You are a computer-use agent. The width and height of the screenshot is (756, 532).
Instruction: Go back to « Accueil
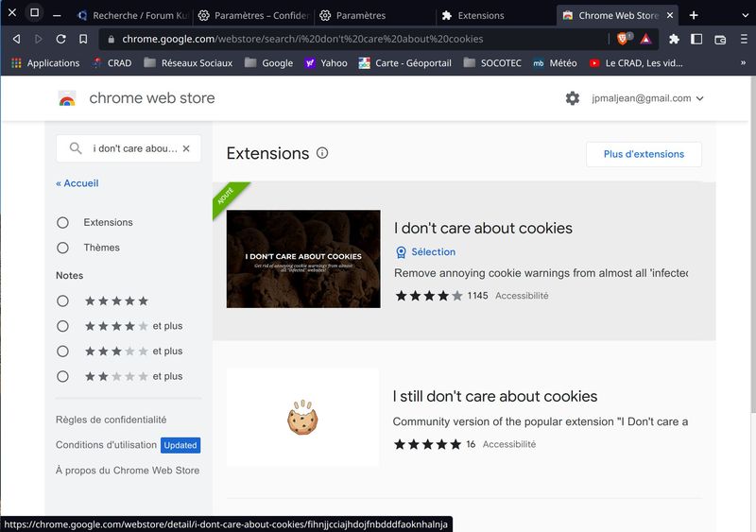[x=77, y=183]
